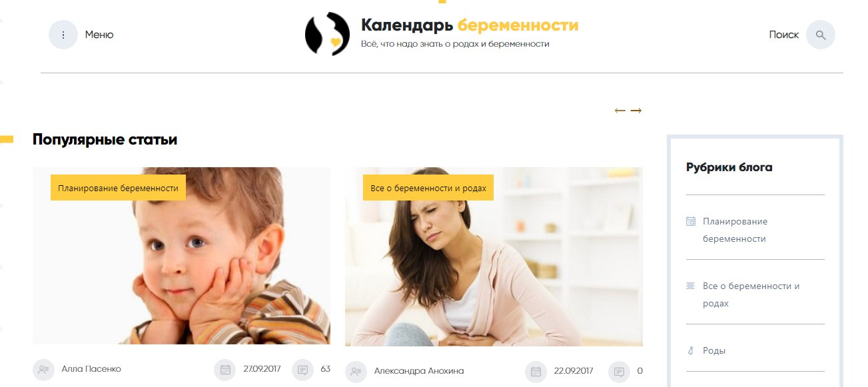Click yellow tag Все о беременности и родах

click(428, 188)
